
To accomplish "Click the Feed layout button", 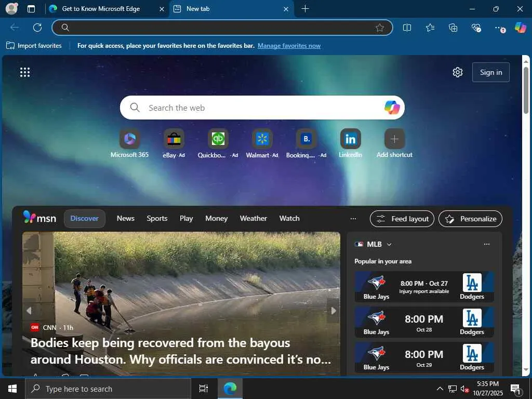I will pyautogui.click(x=402, y=219).
